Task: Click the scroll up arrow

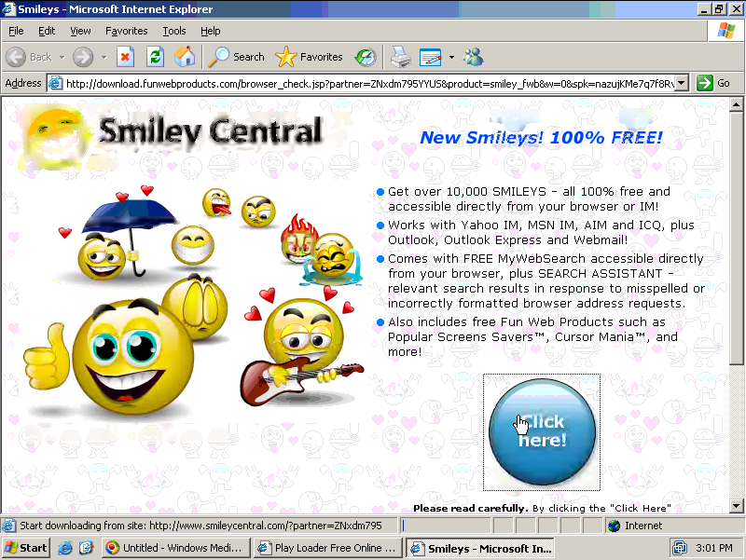Action: click(x=736, y=104)
